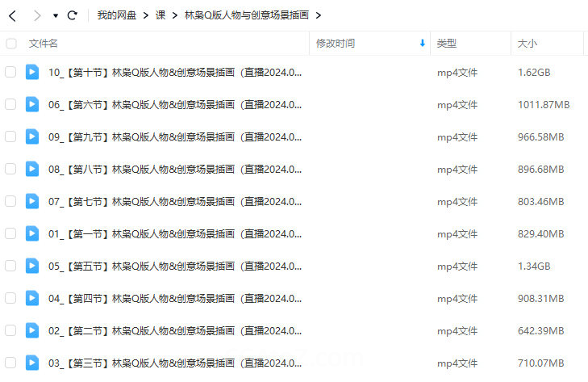The image size is (588, 382).
Task: Go back with the left arrow icon
Action: click(12, 16)
